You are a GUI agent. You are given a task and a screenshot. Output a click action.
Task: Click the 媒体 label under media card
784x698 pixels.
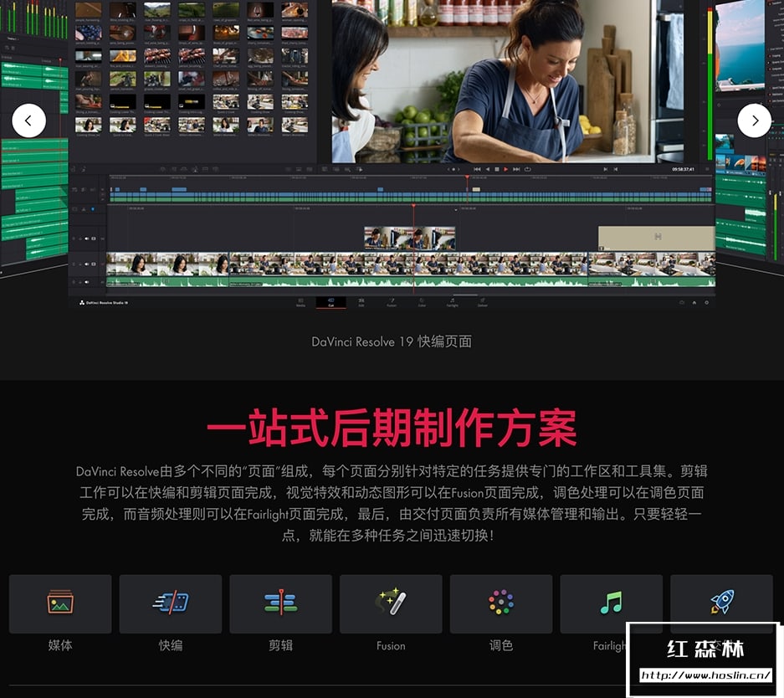60,645
